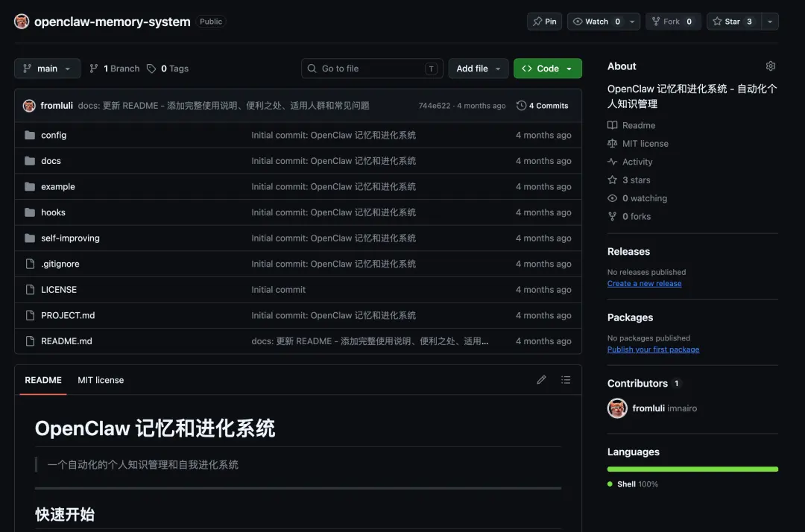The height and width of the screenshot is (532, 805).
Task: Open the main branch selector
Action: pos(47,69)
